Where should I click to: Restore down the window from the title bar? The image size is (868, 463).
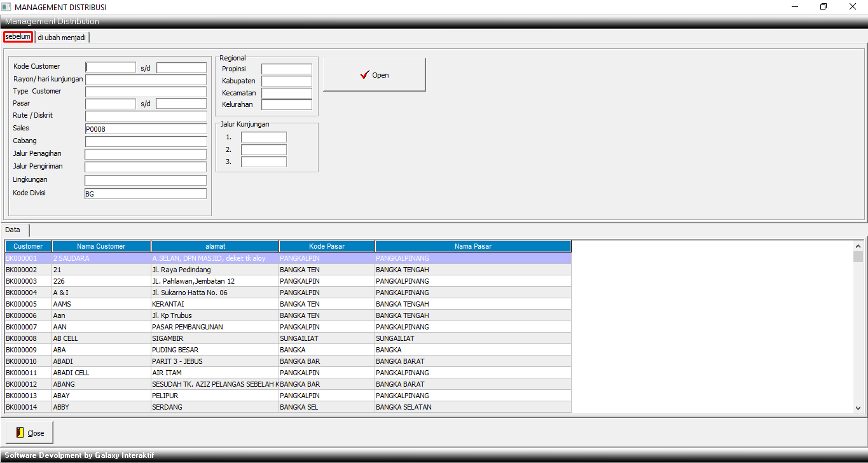823,7
